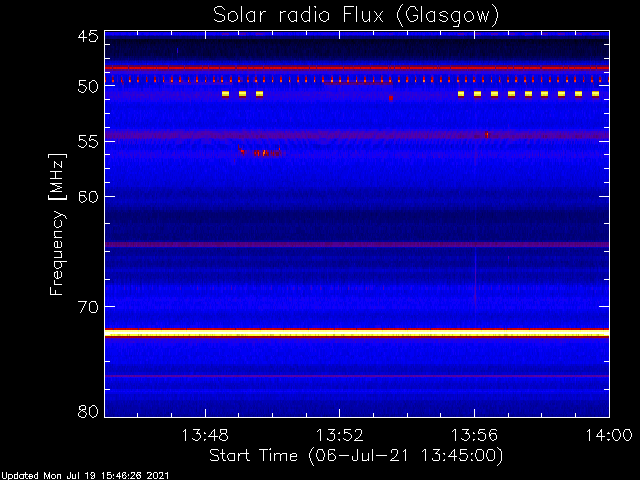Click the y-axis tick label "80"
Screen dimensions: 640x480
(88, 411)
